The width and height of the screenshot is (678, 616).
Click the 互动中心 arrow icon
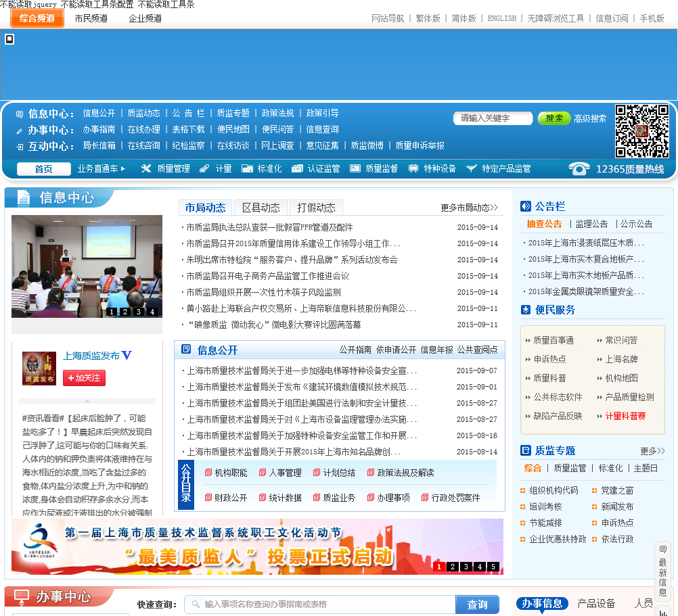click(x=20, y=147)
